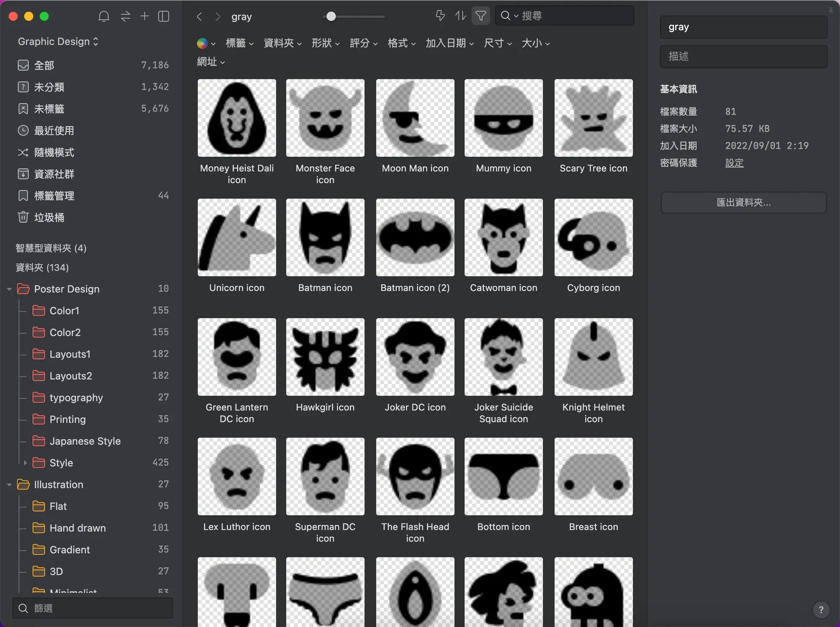Click the 匯出資料夾 export folder button
Image resolution: width=840 pixels, height=627 pixels.
pyautogui.click(x=743, y=203)
